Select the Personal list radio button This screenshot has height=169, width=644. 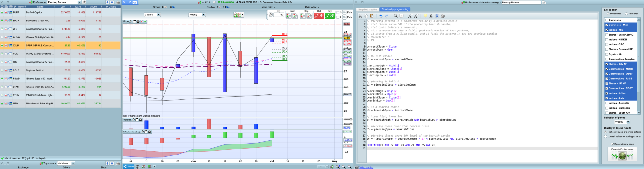click(x=626, y=14)
